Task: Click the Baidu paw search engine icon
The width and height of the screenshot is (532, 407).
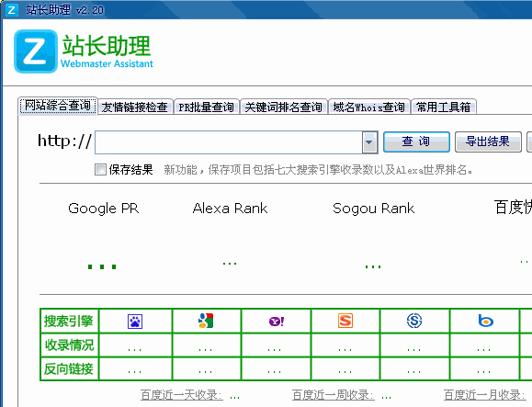Action: [x=135, y=322]
